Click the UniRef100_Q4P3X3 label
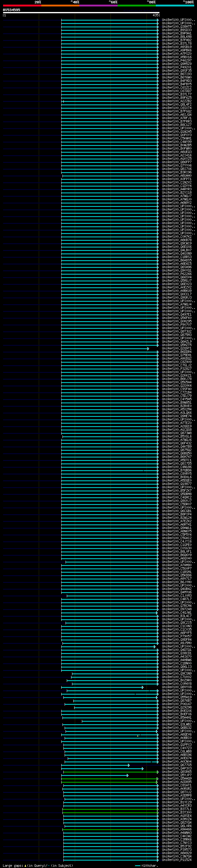The height and width of the screenshot is (868, 197). click(x=176, y=768)
